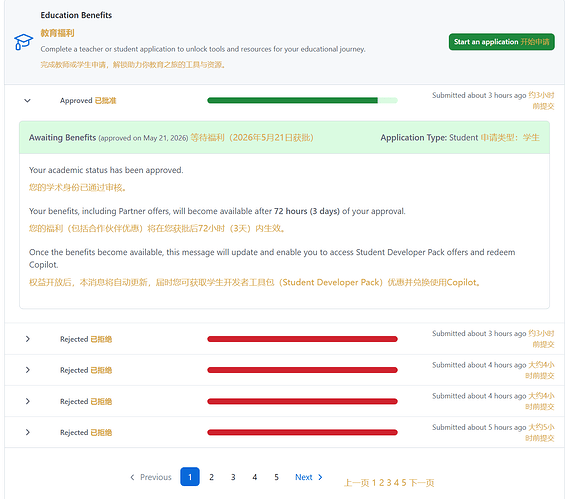
Task: Go to pagination page 4
Action: tap(255, 477)
